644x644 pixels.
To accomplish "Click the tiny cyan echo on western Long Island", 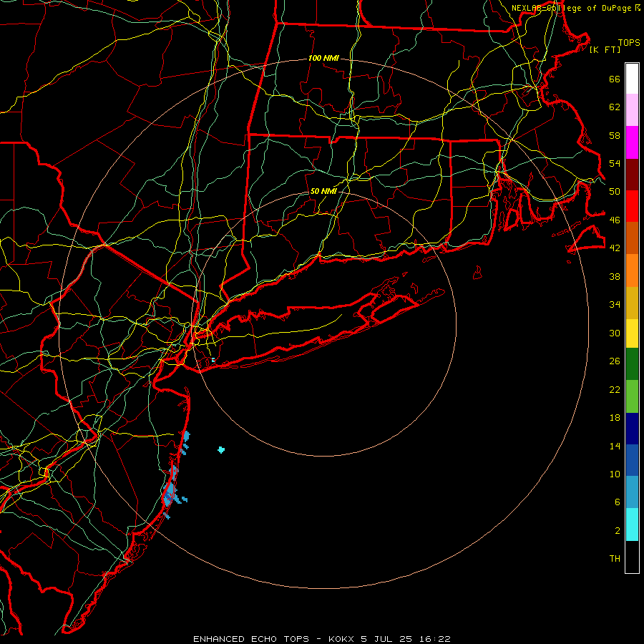I will click(213, 360).
